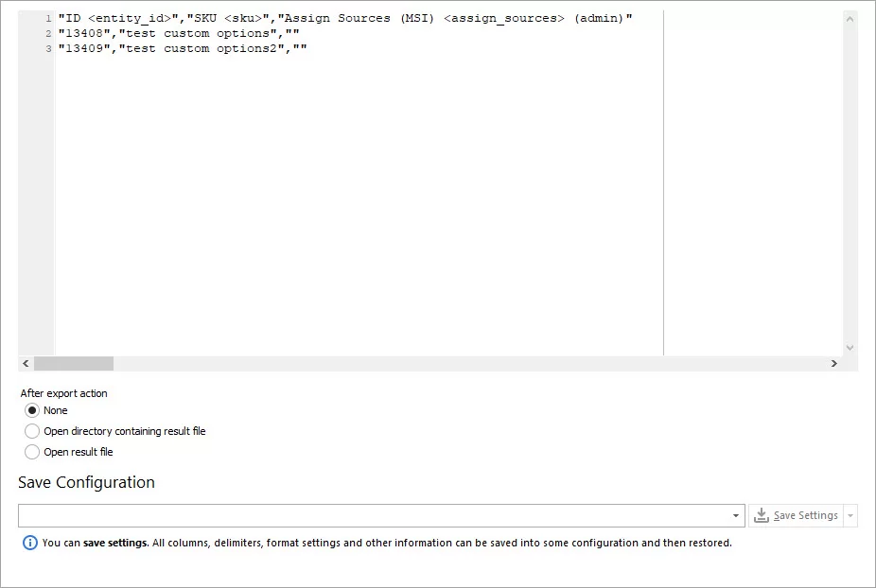Click the horizontal scrollbar right arrow
The width and height of the screenshot is (876, 588).
click(x=834, y=364)
